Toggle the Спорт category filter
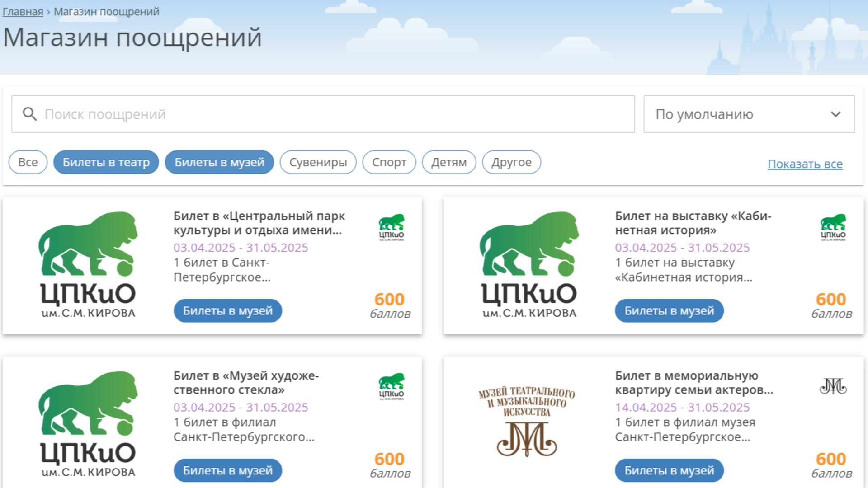 [389, 162]
